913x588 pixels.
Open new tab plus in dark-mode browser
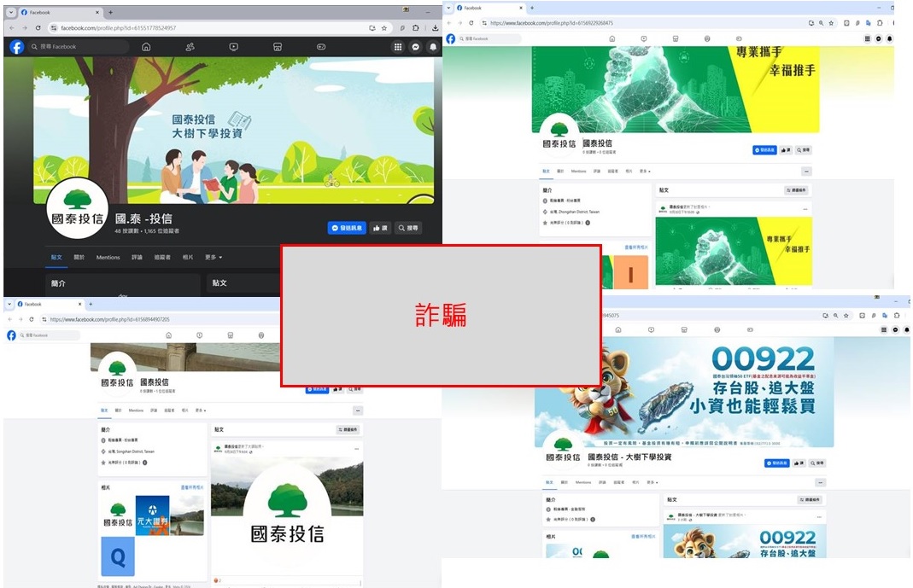[x=111, y=12]
